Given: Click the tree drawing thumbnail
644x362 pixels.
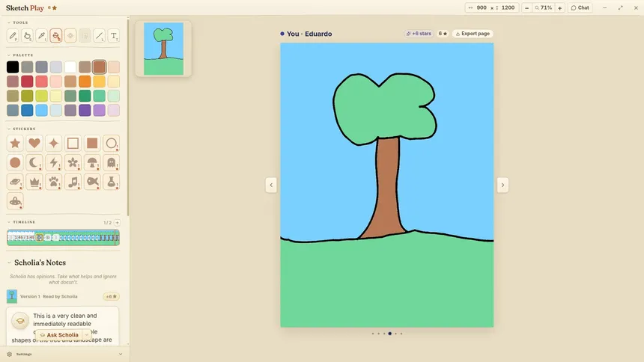Looking at the screenshot, I should coord(163,49).
